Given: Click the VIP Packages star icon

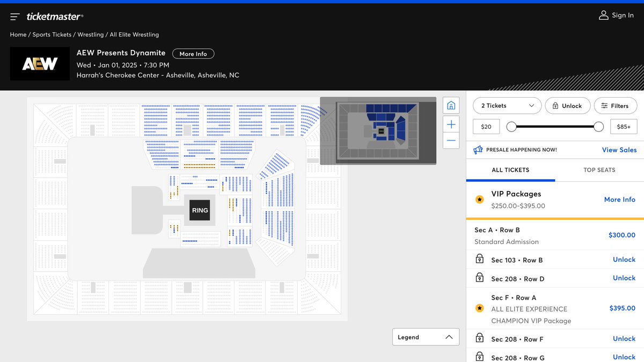Looking at the screenshot, I should pos(479,200).
